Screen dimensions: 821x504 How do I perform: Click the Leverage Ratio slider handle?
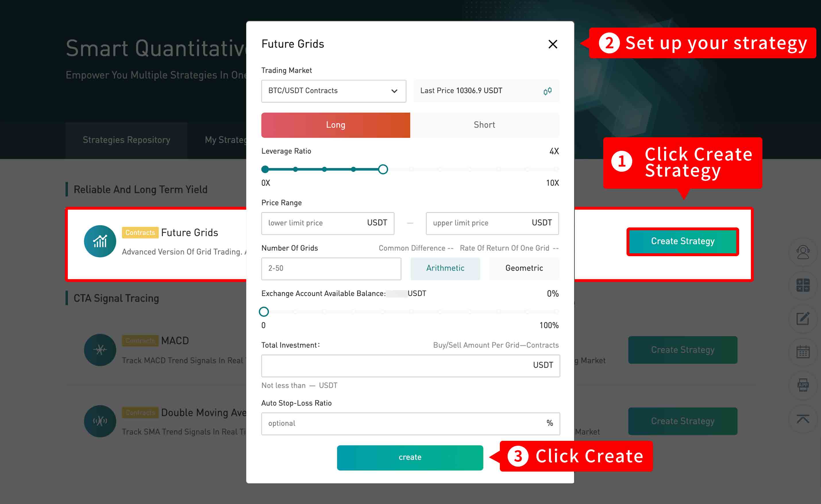coord(383,169)
